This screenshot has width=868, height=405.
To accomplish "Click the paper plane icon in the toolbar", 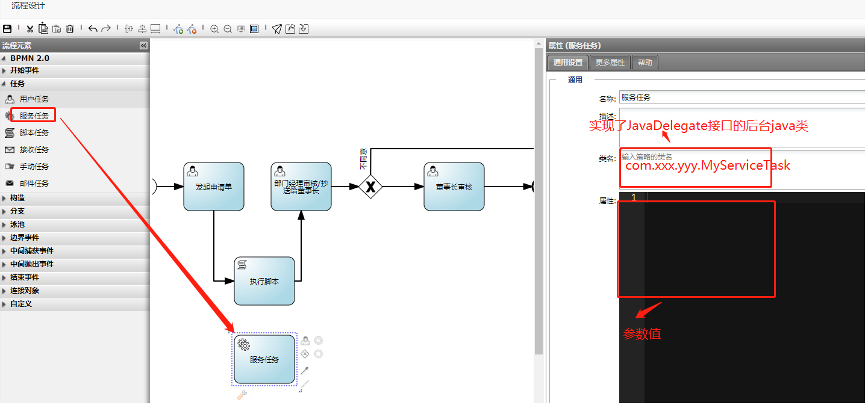I will point(276,28).
